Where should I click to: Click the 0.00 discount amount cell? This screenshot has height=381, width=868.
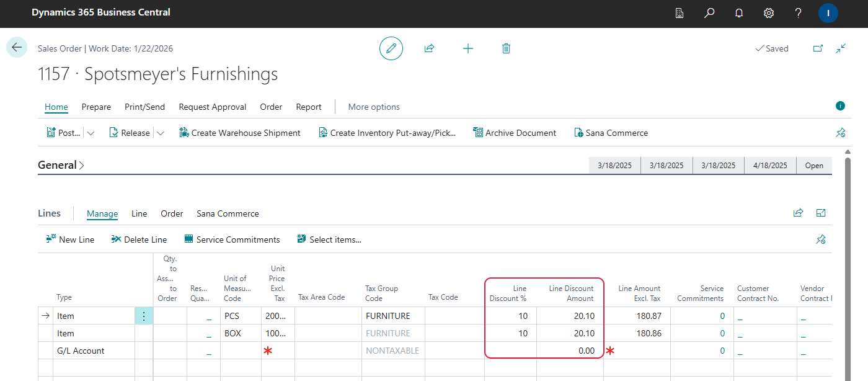coord(570,351)
